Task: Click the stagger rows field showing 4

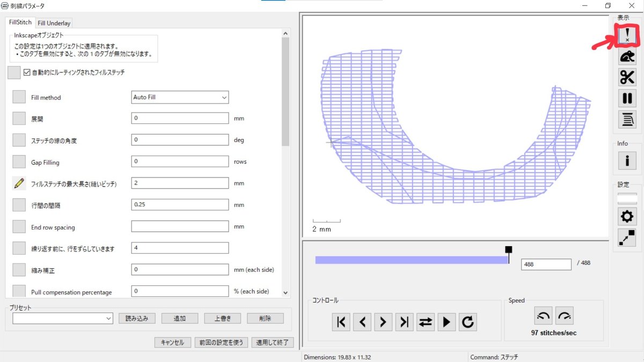Action: click(180, 248)
